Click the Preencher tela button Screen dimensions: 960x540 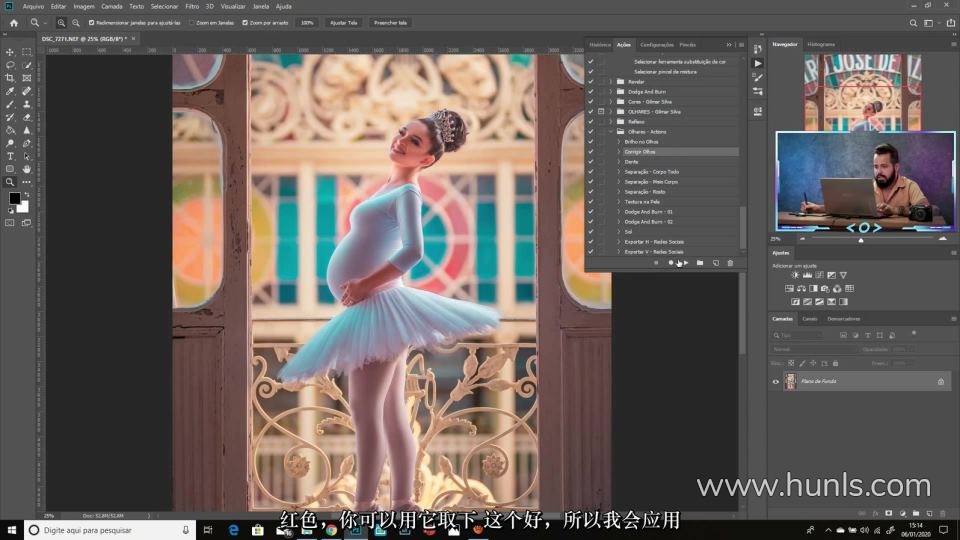pos(390,22)
